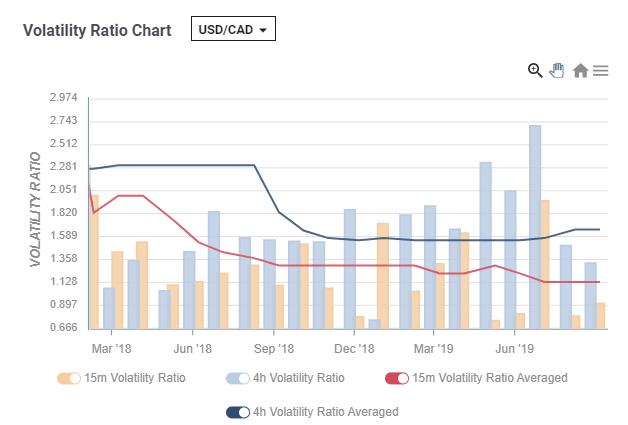Image resolution: width=628 pixels, height=425 pixels.
Task: Hide 4h Volatility Ratio Averaged via its switch
Action: pyautogui.click(x=239, y=412)
